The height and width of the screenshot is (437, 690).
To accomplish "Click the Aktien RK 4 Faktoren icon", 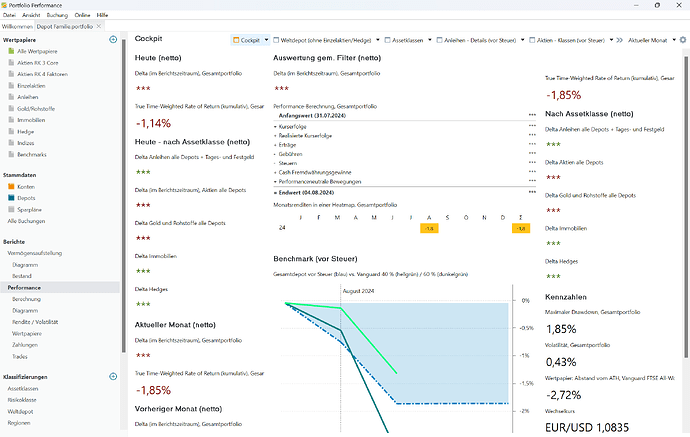I will point(11,74).
